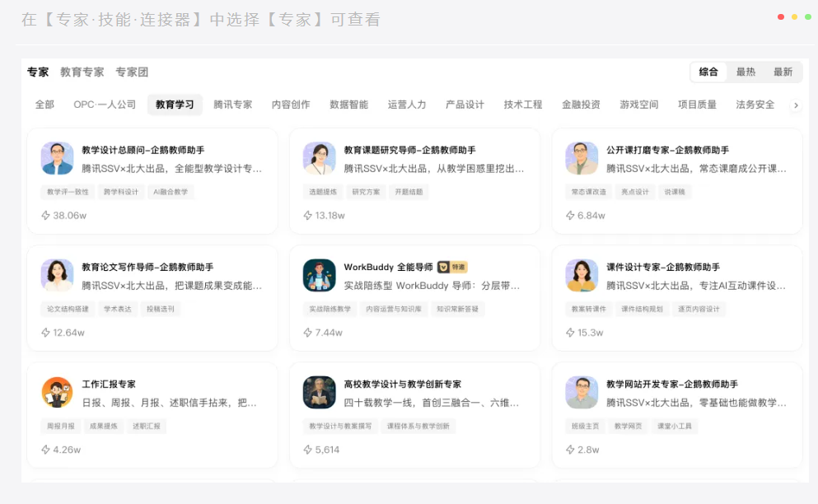Image resolution: width=818 pixels, height=504 pixels.
Task: Select the 全部 category filter
Action: tap(44, 105)
